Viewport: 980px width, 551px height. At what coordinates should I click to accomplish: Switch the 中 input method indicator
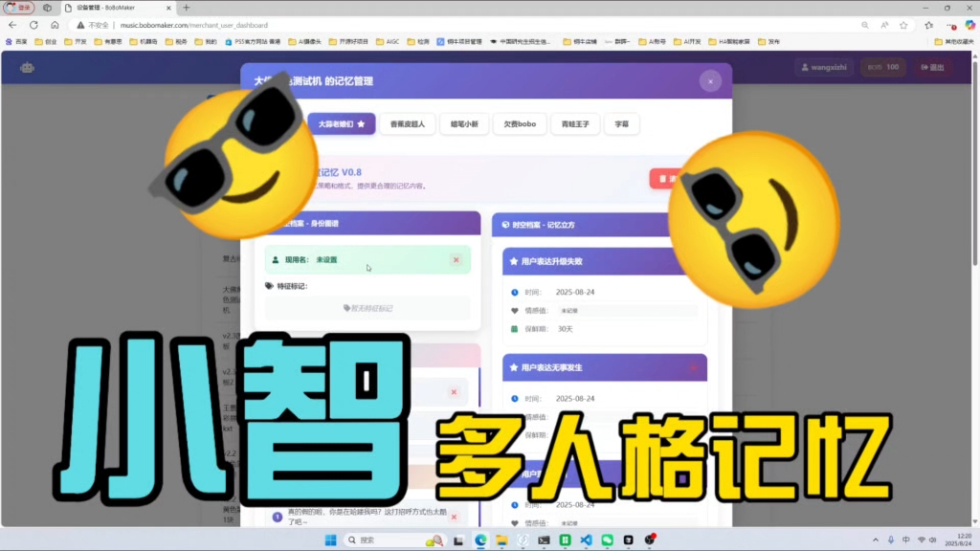pos(906,540)
